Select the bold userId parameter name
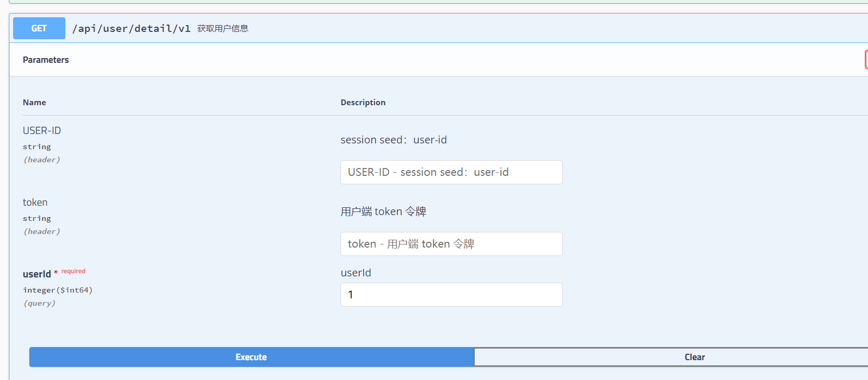This screenshot has width=868, height=380. 37,274
